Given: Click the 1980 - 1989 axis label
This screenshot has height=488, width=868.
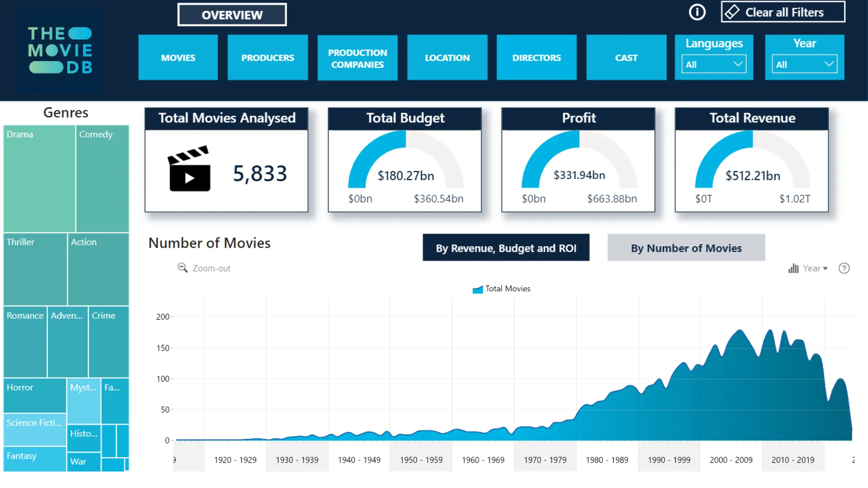Looking at the screenshot, I should click(607, 460).
